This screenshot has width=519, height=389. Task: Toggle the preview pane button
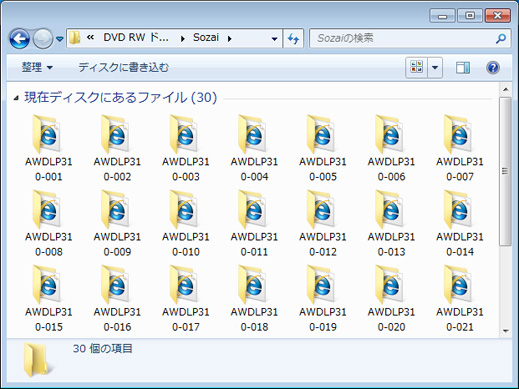click(463, 68)
